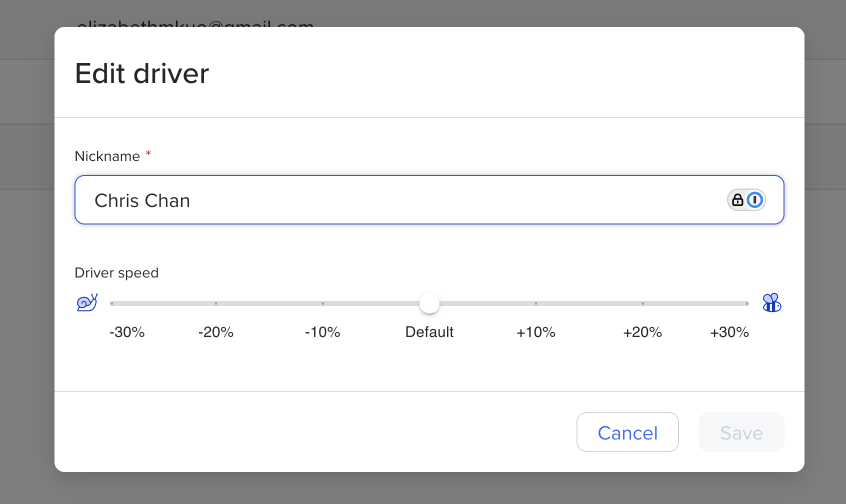Select the -20% speed label

[216, 332]
